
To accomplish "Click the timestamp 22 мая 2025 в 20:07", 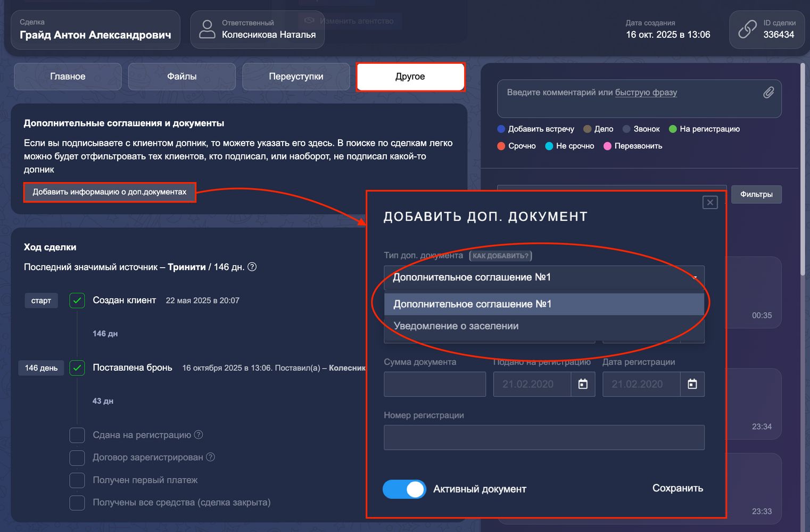I will coord(203,301).
